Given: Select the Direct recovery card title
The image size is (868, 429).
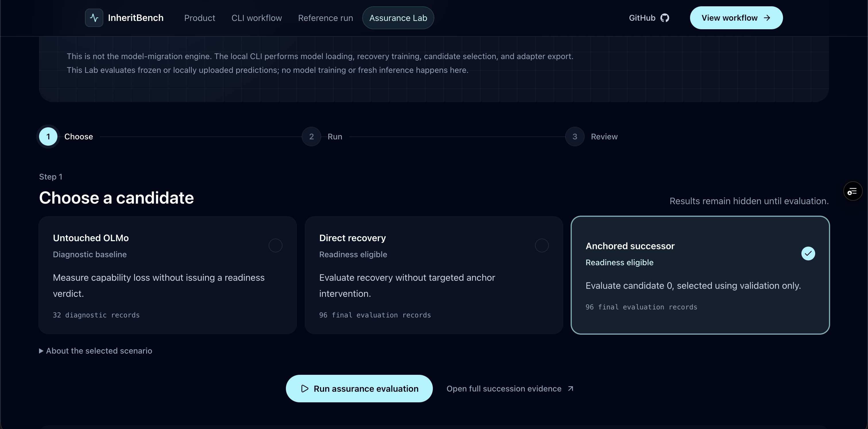Looking at the screenshot, I should [352, 238].
